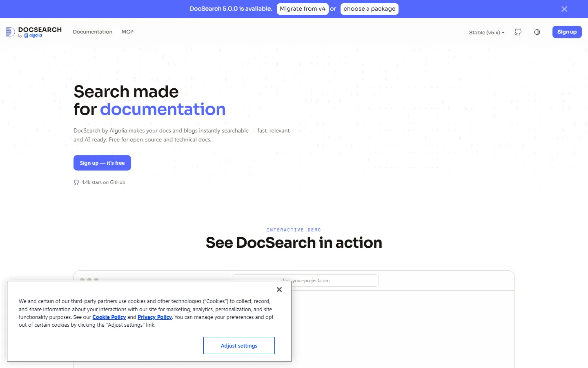Click the "INTERACTIVE DEMO" label

pyautogui.click(x=294, y=230)
